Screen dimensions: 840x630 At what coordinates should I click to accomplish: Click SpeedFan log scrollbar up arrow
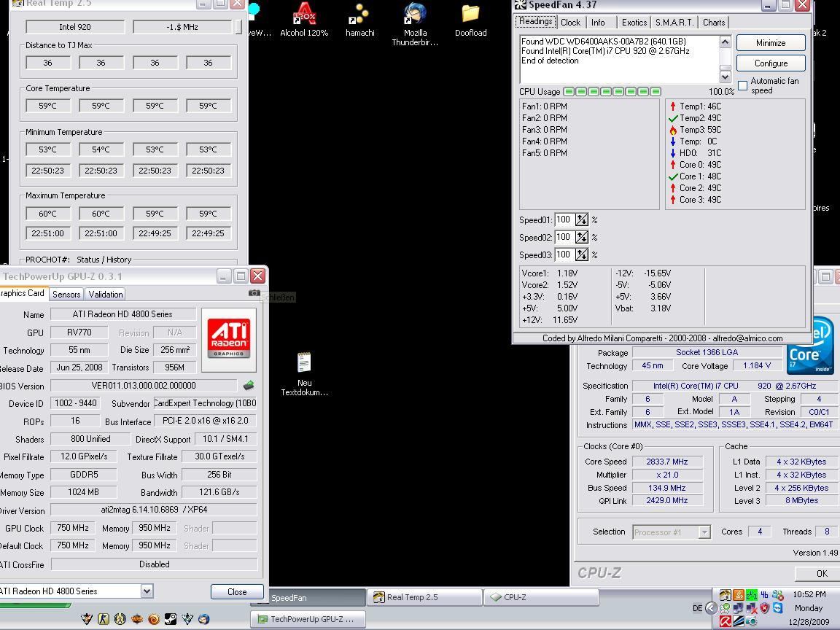pyautogui.click(x=725, y=42)
